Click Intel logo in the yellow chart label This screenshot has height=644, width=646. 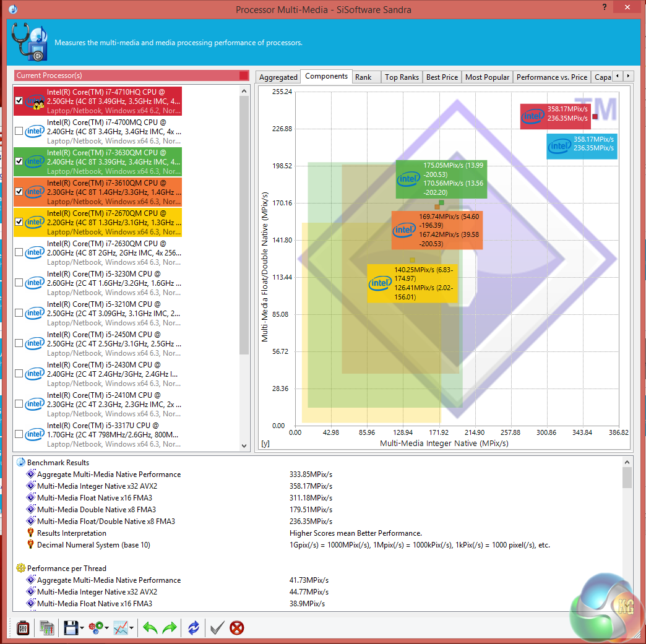[380, 283]
